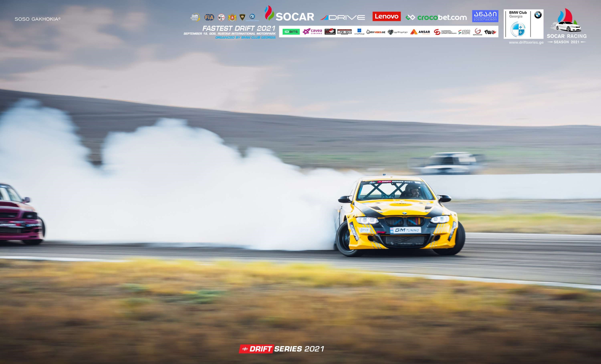Click the MYVIDEO.GE logo
The width and height of the screenshot is (601, 364).
(376, 32)
